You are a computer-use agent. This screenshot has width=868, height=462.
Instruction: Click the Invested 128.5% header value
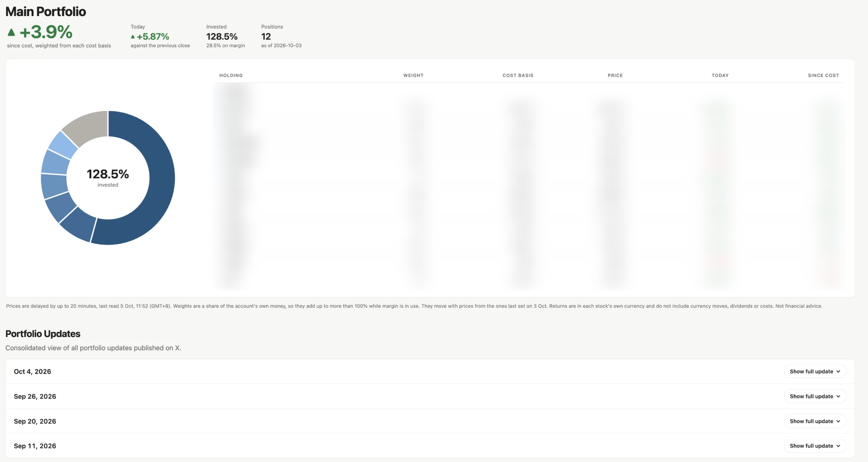click(x=222, y=36)
